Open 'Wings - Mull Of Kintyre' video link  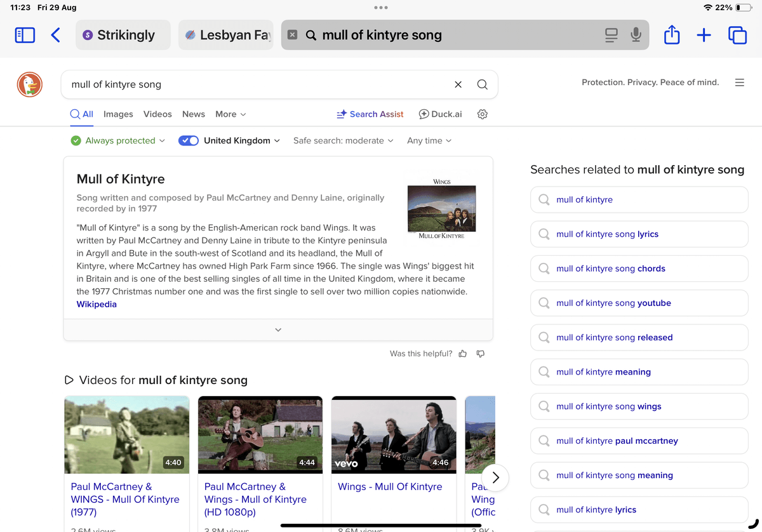point(390,487)
